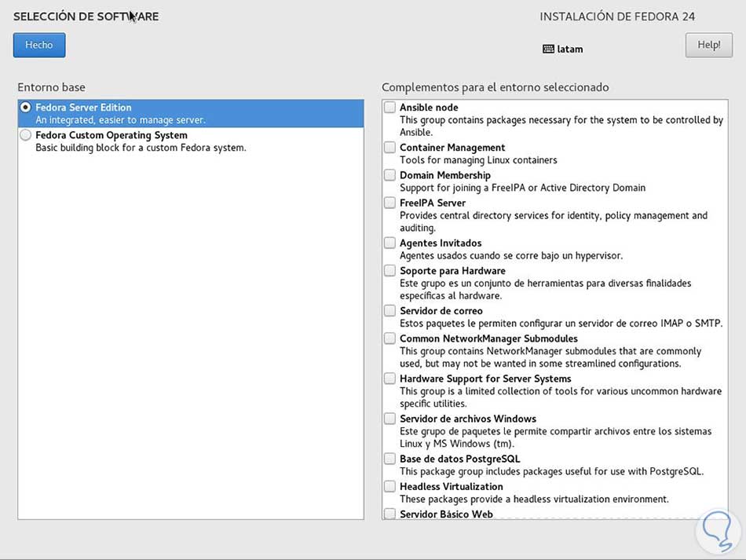Click the 'This package group includes packages useful' text
This screenshot has height=560, width=746.
click(551, 471)
